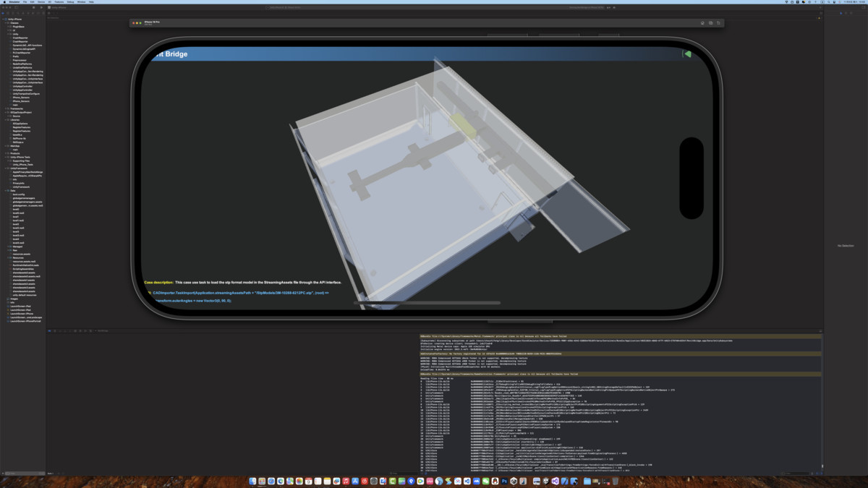Expand the PluginBase folder
The width and height of the screenshot is (868, 488).
click(8, 27)
